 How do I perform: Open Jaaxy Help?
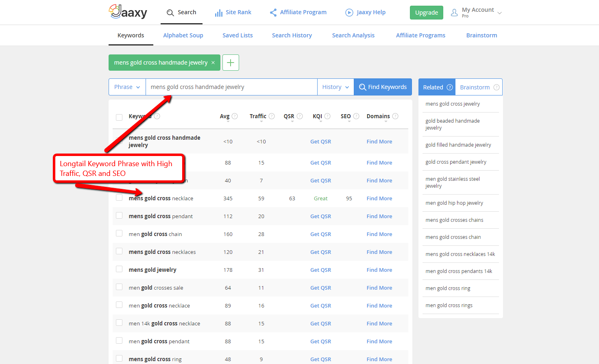point(365,13)
